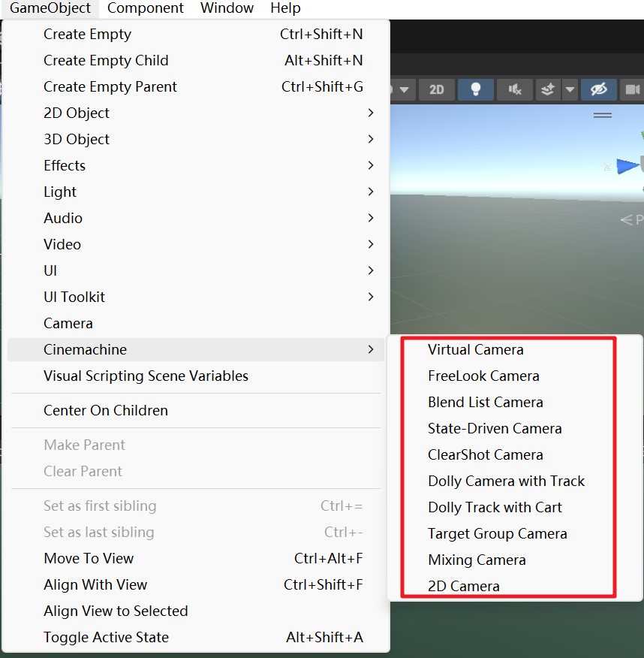Viewport: 644px width, 658px height.
Task: Toggle hidden objects visibility eye icon
Action: [599, 89]
